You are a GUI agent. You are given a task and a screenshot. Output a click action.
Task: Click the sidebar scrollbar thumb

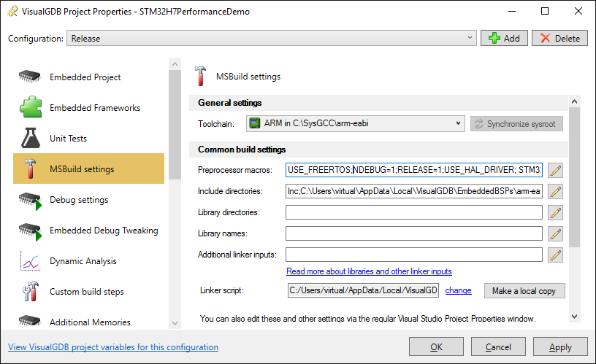175,125
